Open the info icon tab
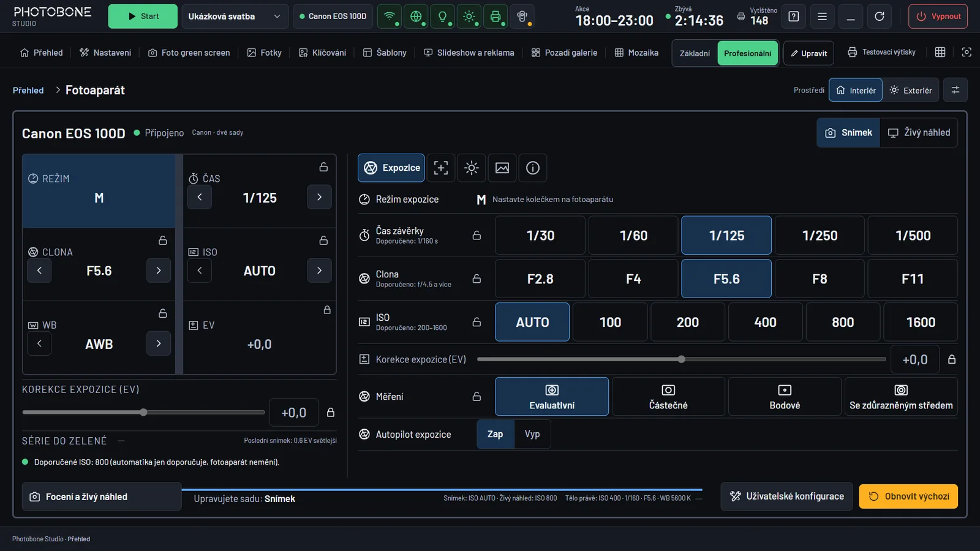This screenshot has height=551, width=980. pos(533,168)
